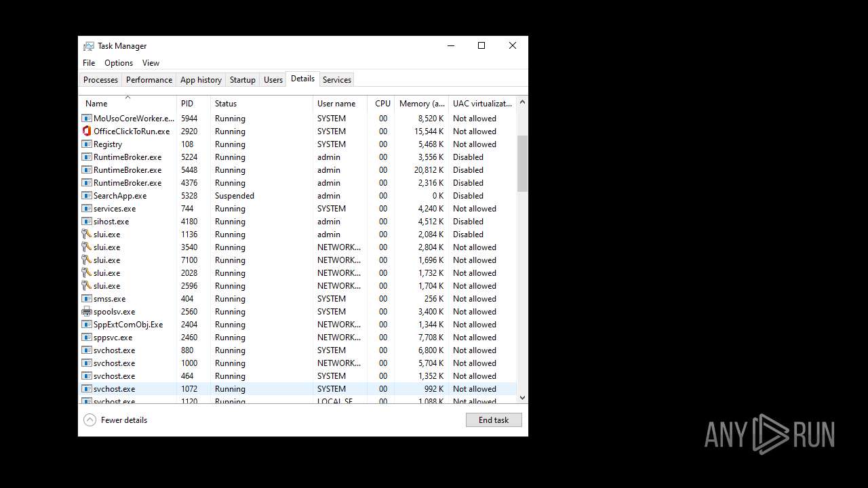Select the 7,708 K memory value
Screen dimensions: 868x488
click(431, 338)
